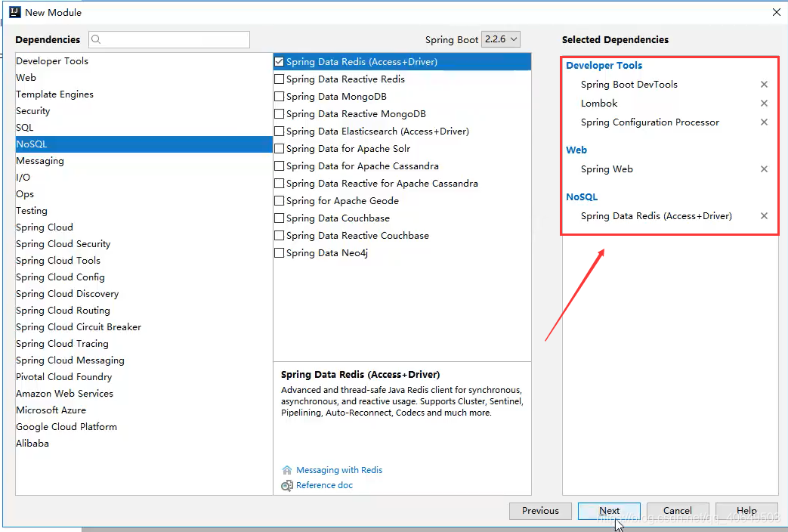The width and height of the screenshot is (788, 532).
Task: Enable Spring Data Neo4j checkbox
Action: [279, 253]
